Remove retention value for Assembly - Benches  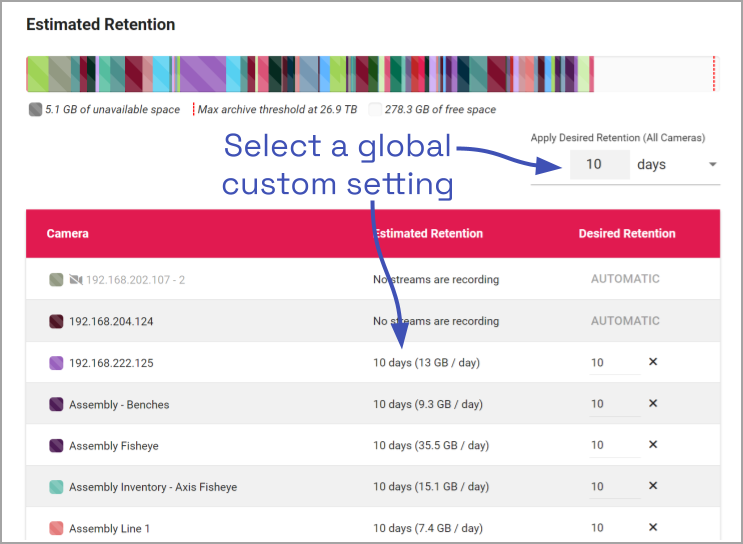point(653,404)
